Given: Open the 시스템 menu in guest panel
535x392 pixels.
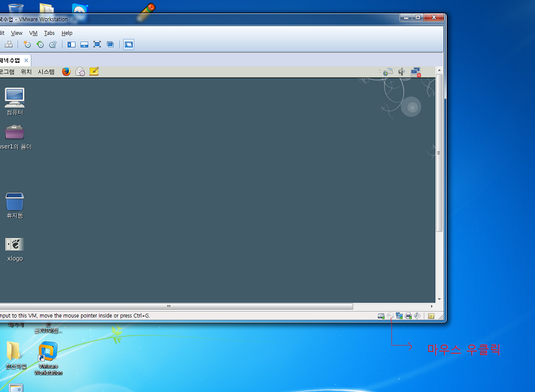Looking at the screenshot, I should [x=46, y=72].
